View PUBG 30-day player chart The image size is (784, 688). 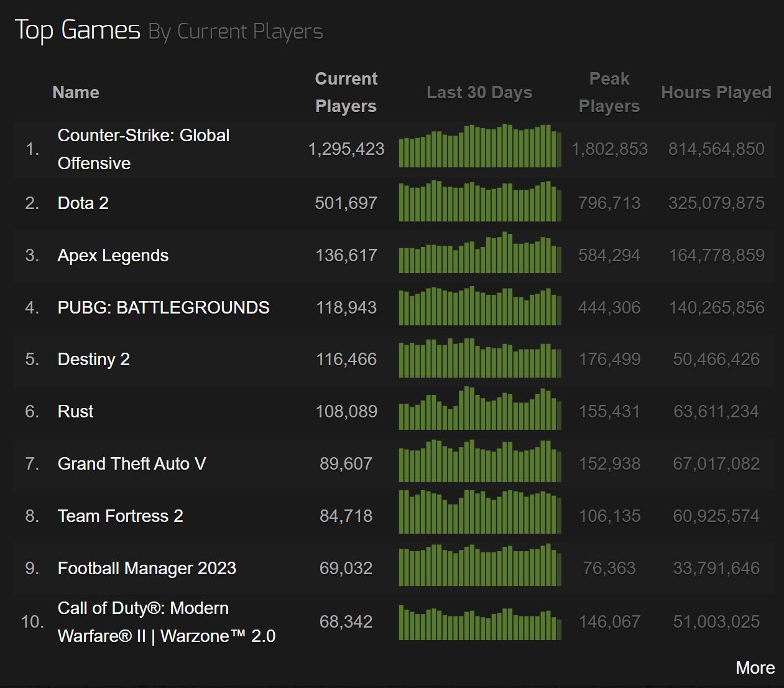click(480, 305)
